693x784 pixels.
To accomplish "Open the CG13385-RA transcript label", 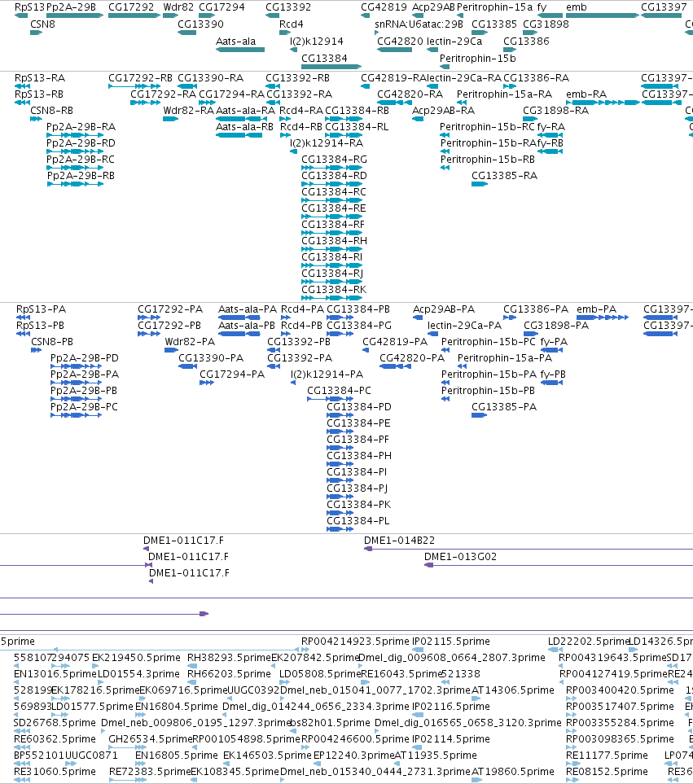I will [505, 176].
